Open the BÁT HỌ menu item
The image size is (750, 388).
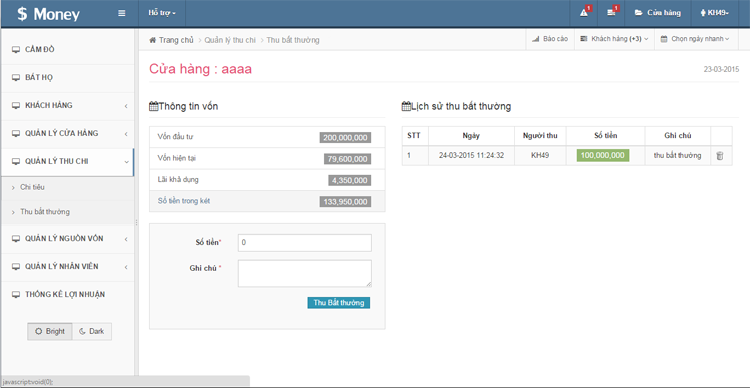tap(67, 78)
